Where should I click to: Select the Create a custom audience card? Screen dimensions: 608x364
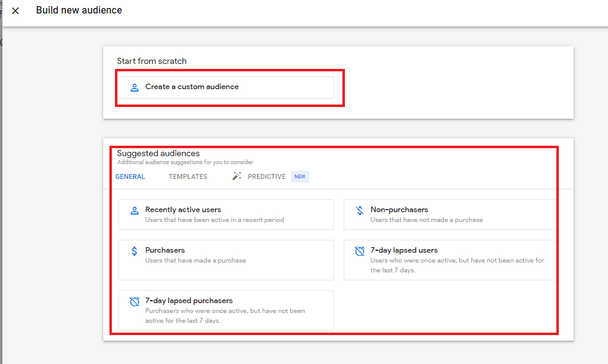tap(226, 87)
